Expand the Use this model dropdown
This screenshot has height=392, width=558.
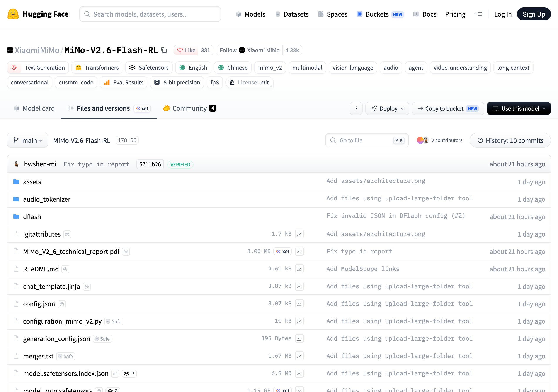click(519, 109)
